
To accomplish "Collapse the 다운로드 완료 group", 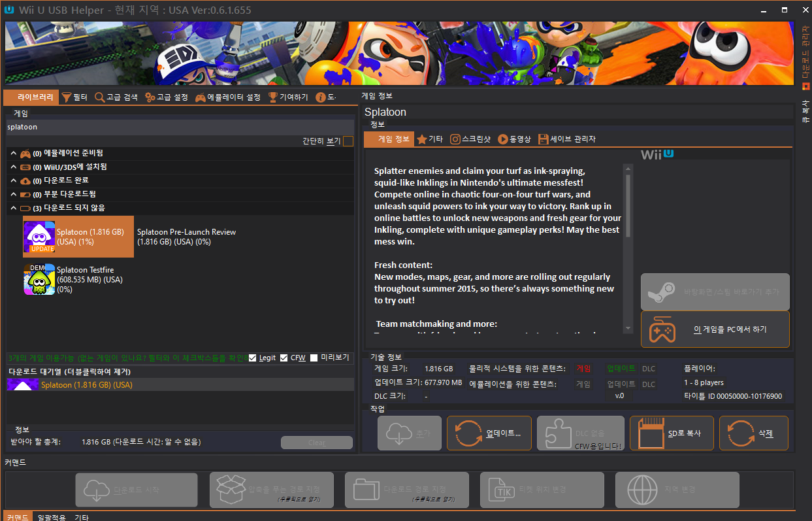I will click(12, 180).
